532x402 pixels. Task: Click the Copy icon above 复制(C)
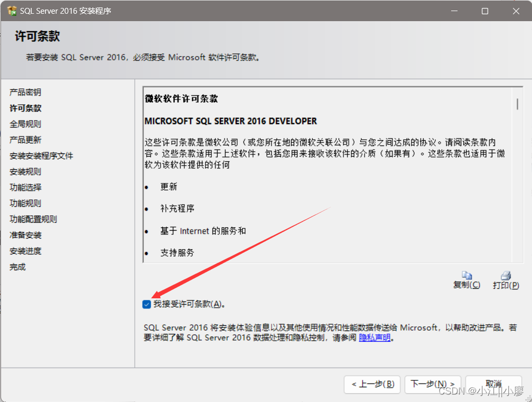click(x=466, y=275)
